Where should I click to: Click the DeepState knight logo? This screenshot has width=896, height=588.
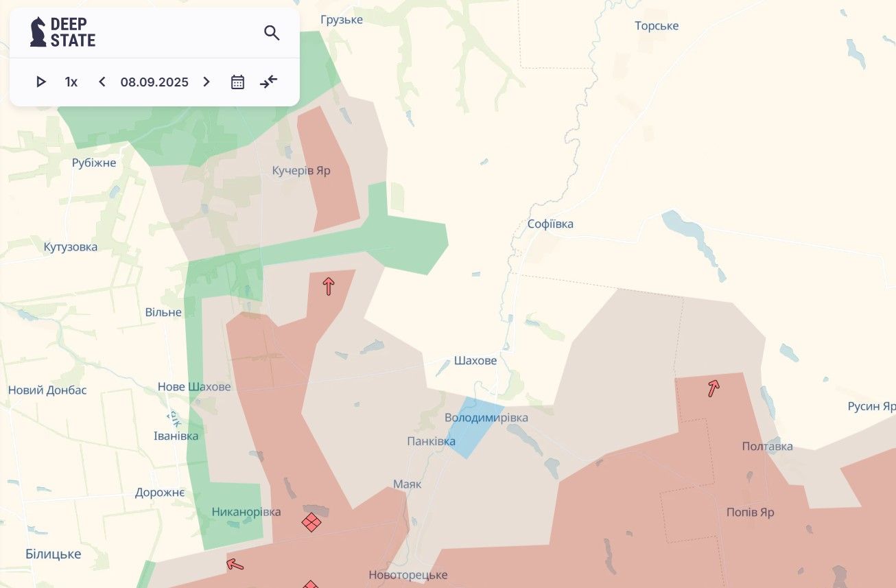38,32
